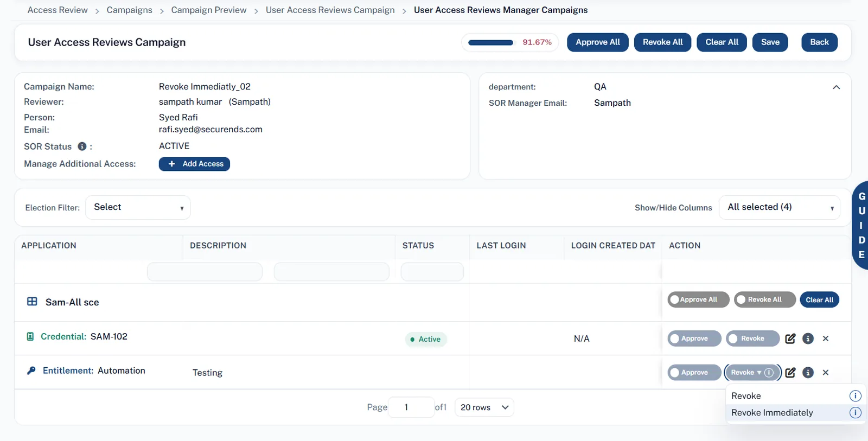Open edit comment icon for Automation row

point(790,373)
